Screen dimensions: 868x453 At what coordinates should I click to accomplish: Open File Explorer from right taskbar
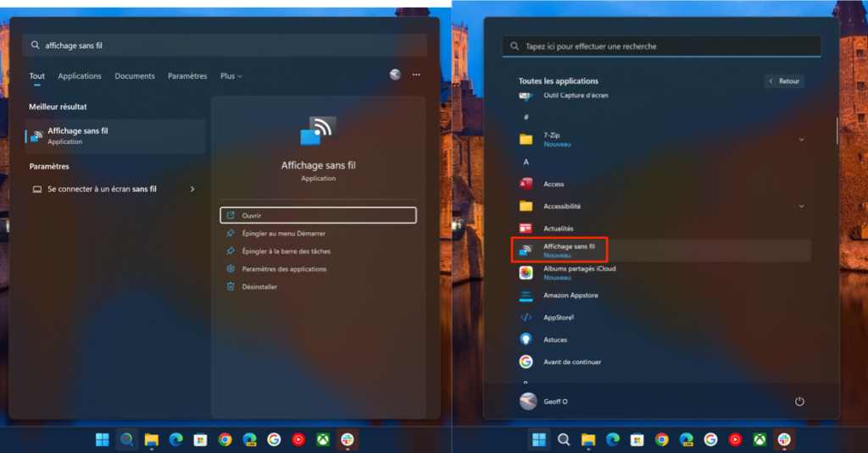(x=588, y=439)
